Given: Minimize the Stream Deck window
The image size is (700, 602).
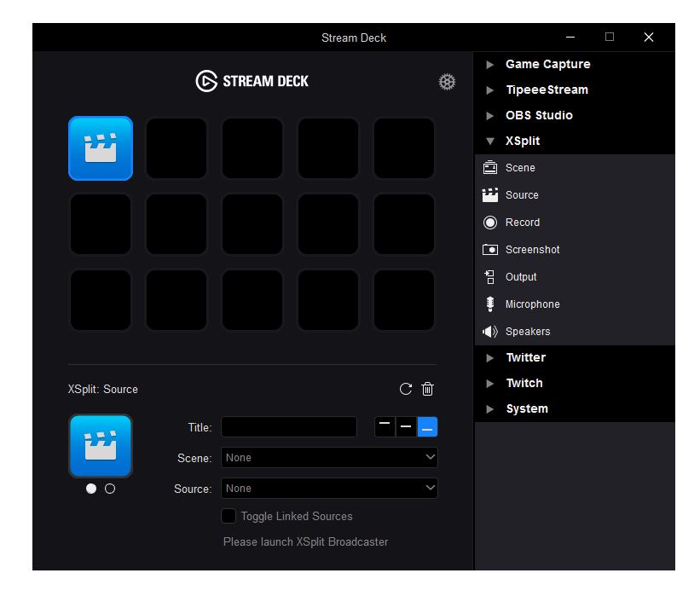Looking at the screenshot, I should click(x=570, y=37).
